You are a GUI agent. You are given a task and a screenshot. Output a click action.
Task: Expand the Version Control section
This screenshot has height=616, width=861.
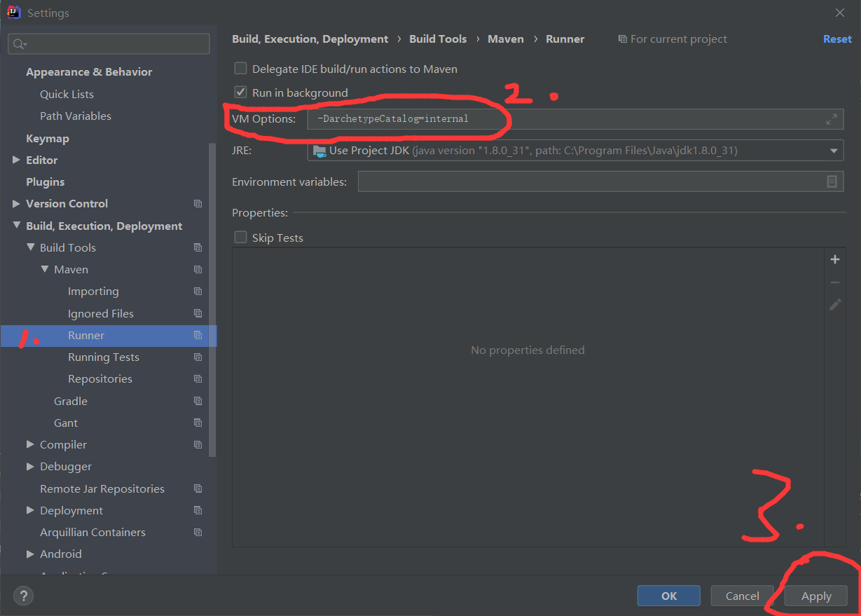click(16, 203)
